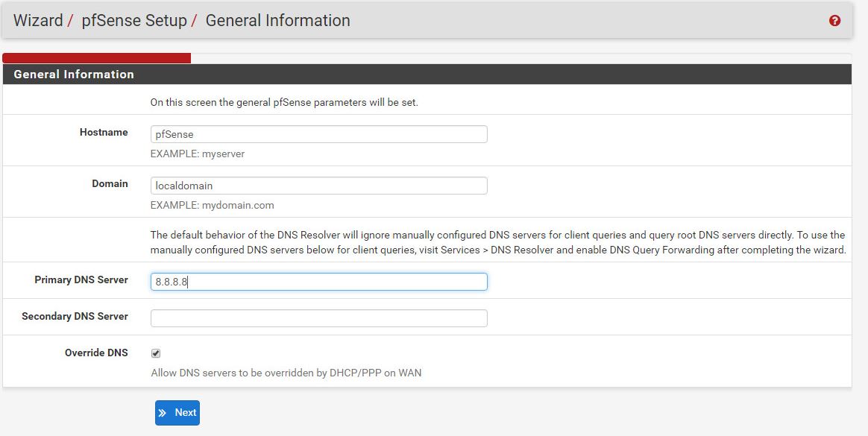Toggle the Override DNS checkbox
The width and height of the screenshot is (868, 436).
coord(156,353)
